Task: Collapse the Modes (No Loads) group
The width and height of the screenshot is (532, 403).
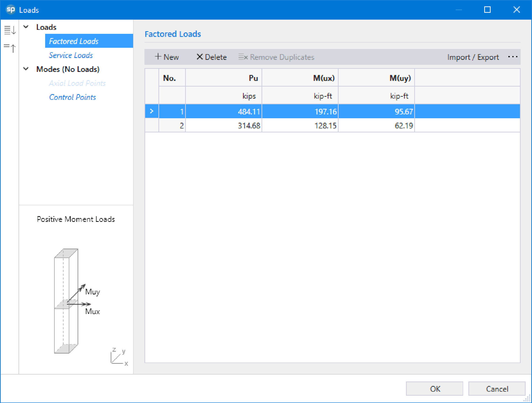Action: 26,69
